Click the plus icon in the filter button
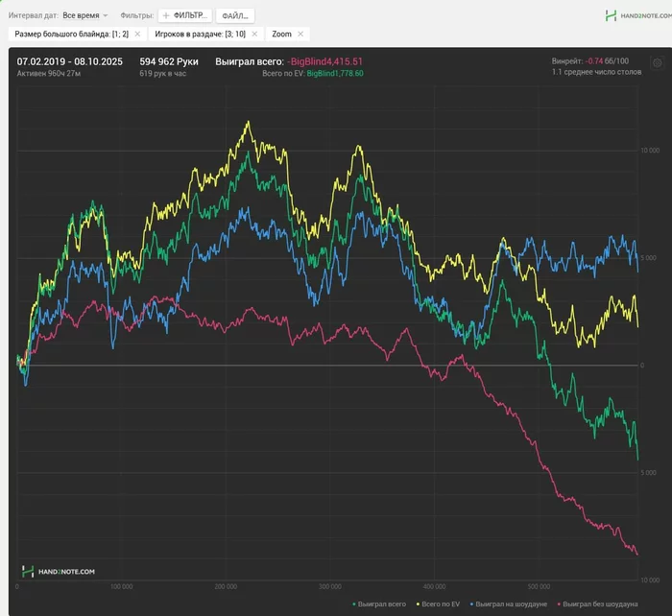Image resolution: width=672 pixels, height=616 pixels. (166, 15)
